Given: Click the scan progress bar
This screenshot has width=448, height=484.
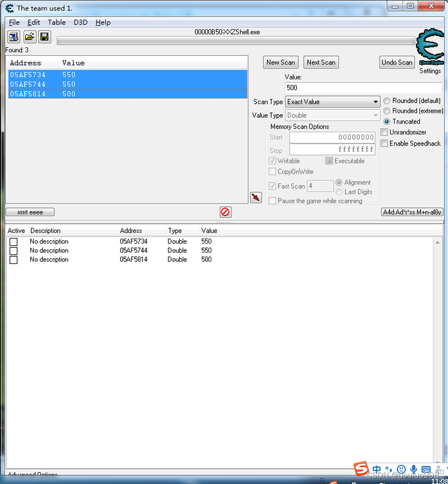Looking at the screenshot, I should click(236, 41).
